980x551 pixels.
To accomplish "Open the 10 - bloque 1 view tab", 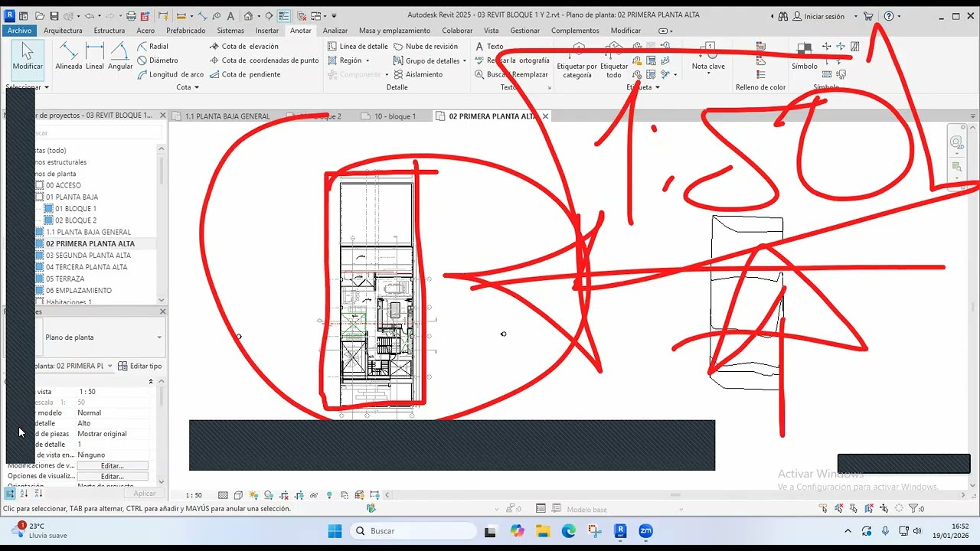I will pyautogui.click(x=387, y=116).
